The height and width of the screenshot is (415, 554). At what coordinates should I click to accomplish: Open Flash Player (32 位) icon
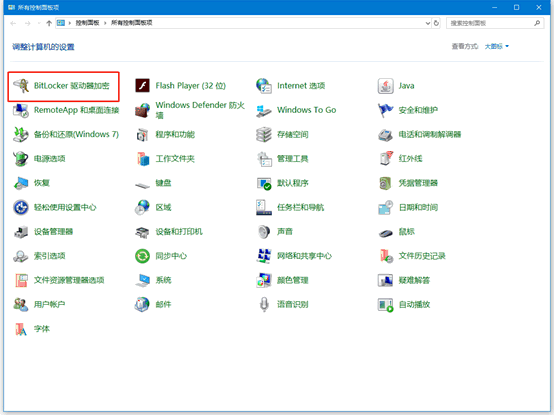142,86
